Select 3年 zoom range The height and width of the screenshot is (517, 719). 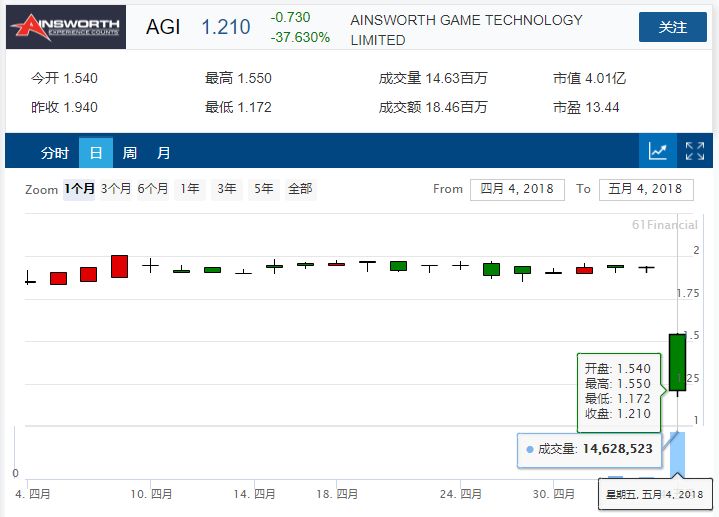click(x=227, y=189)
